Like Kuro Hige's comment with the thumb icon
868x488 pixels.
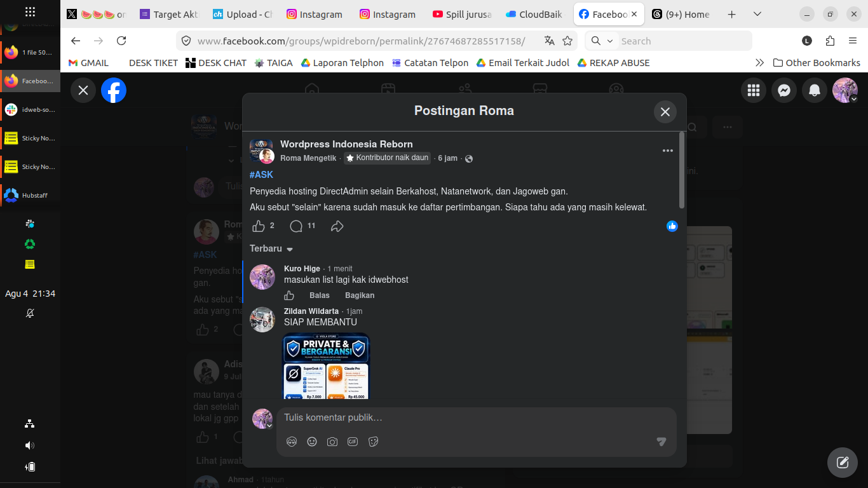[x=289, y=295]
